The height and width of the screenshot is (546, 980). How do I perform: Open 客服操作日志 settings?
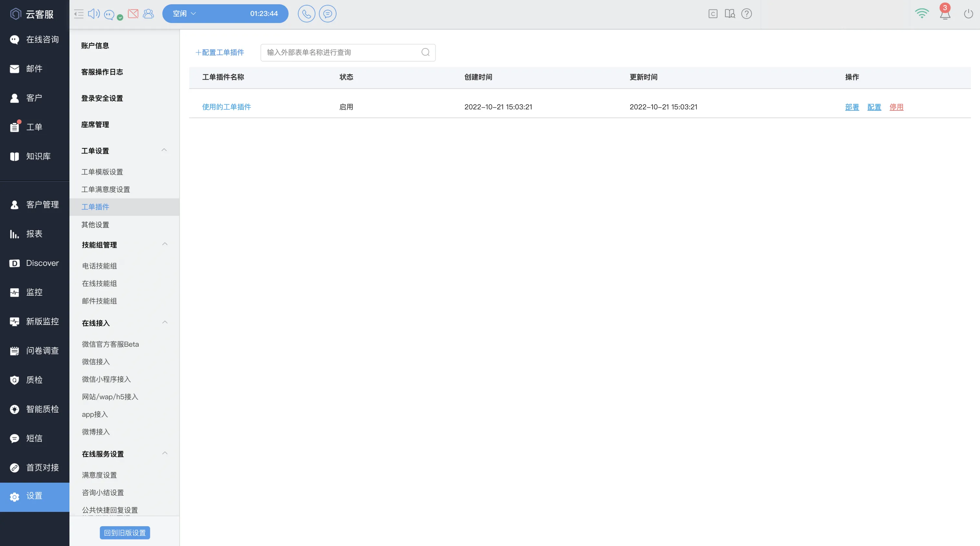[102, 72]
